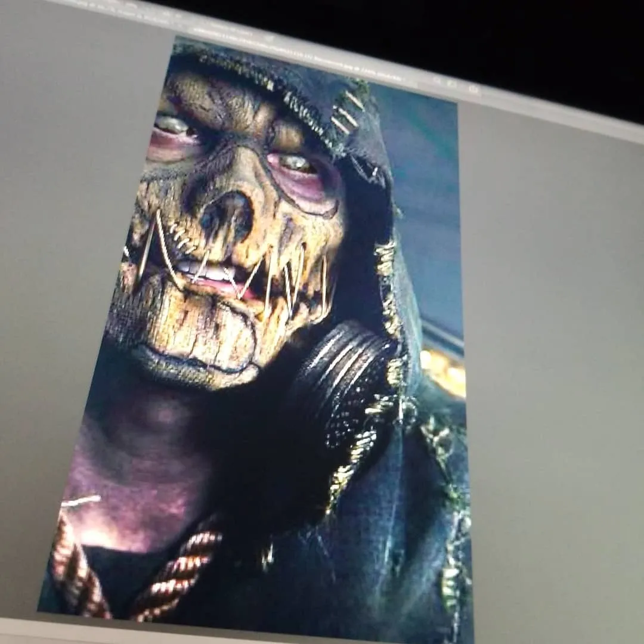Click the scarecrow's left eye on the canvas
The image size is (644, 644).
(173, 125)
